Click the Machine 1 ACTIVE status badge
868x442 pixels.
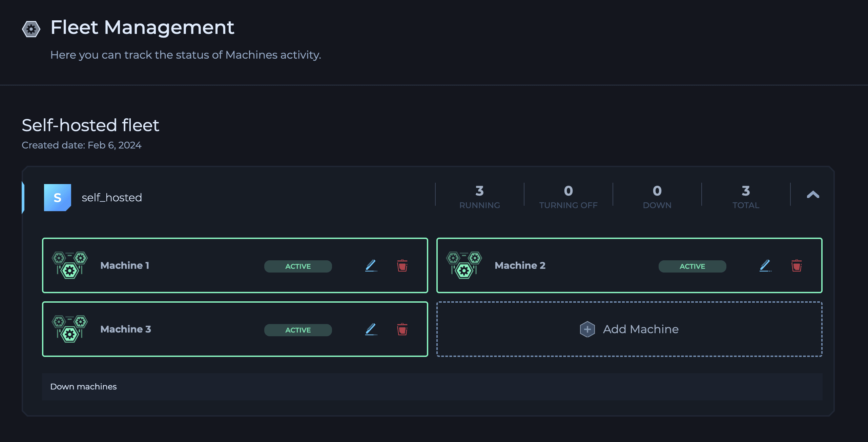click(x=298, y=266)
